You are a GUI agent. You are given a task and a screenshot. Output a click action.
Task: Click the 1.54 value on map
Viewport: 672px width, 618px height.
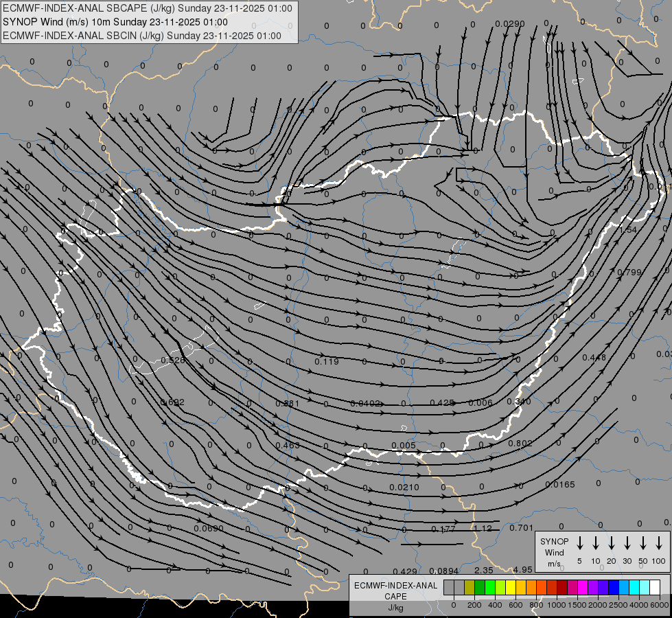click(x=628, y=230)
